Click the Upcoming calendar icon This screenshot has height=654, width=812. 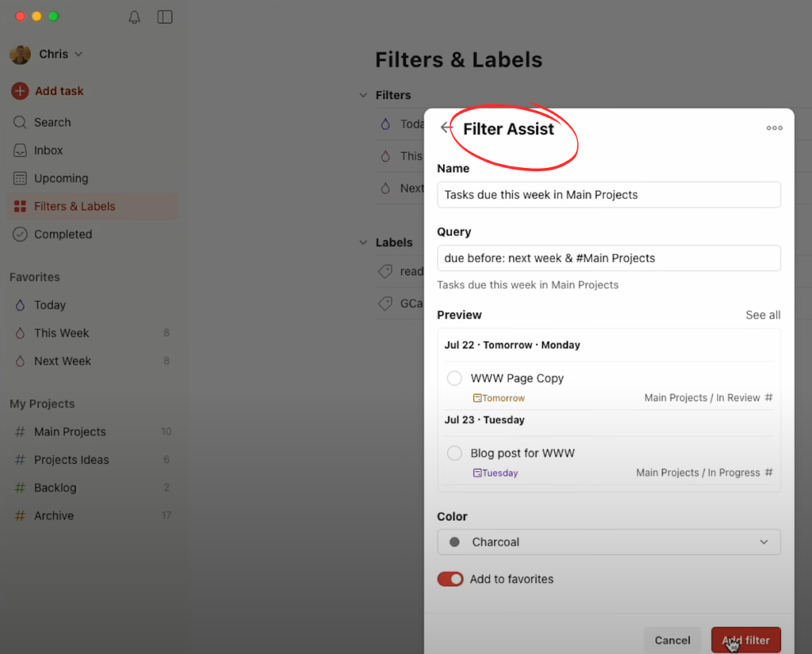click(20, 178)
